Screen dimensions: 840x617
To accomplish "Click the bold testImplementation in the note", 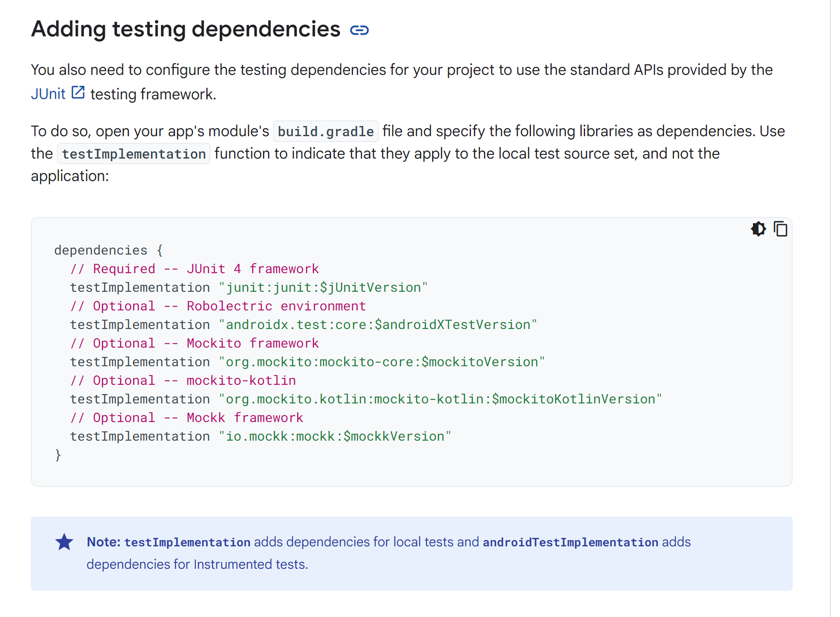I will (187, 543).
